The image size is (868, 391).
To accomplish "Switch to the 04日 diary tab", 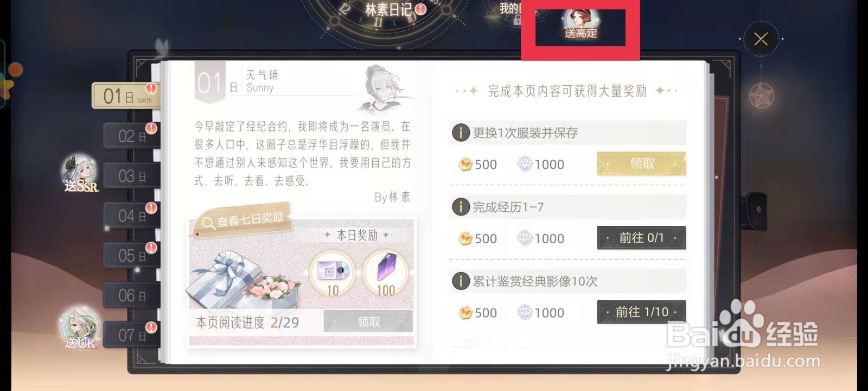I will click(131, 216).
